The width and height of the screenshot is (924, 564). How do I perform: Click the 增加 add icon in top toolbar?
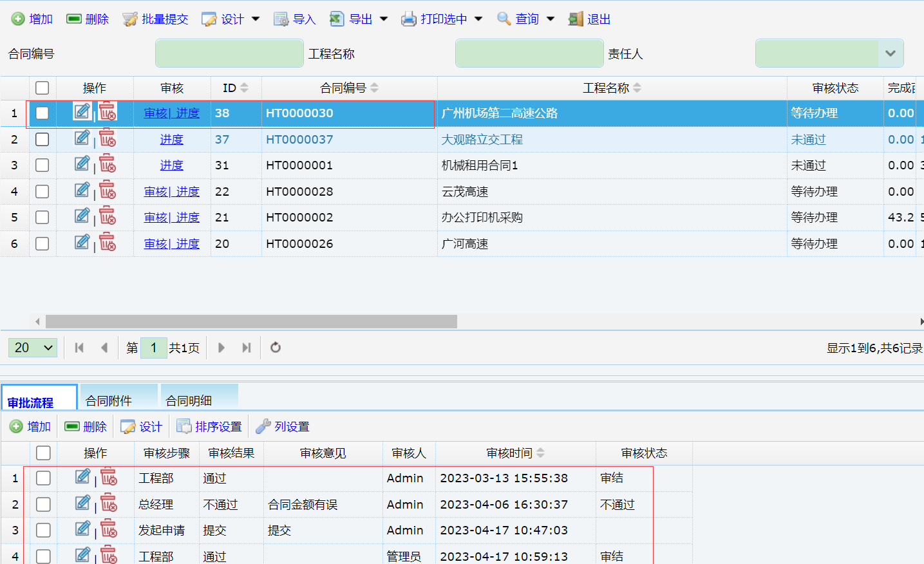pyautogui.click(x=18, y=19)
